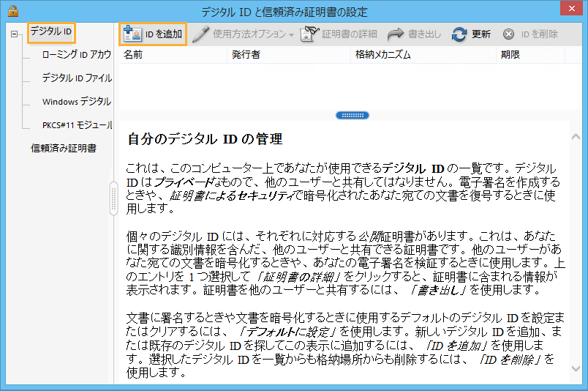Click the vertical sidebar splitter handle
This screenshot has width=588, height=391.
113,198
